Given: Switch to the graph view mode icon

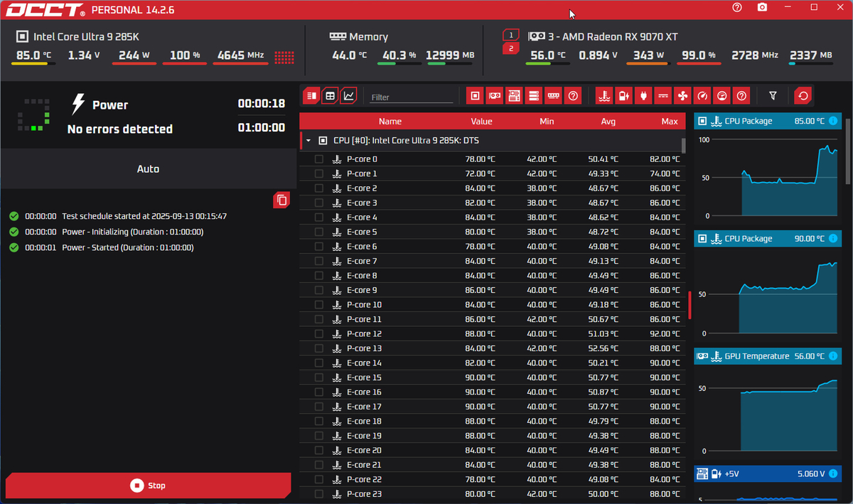Looking at the screenshot, I should (349, 95).
